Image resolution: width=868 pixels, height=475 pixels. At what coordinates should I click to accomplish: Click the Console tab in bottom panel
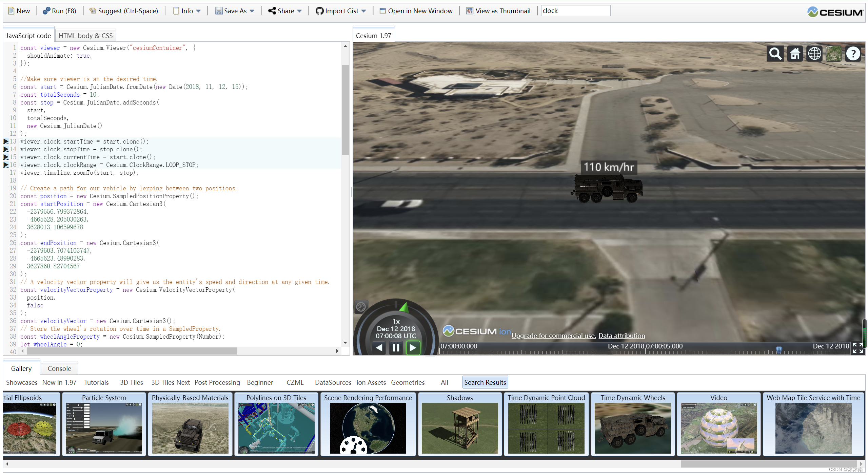(58, 368)
